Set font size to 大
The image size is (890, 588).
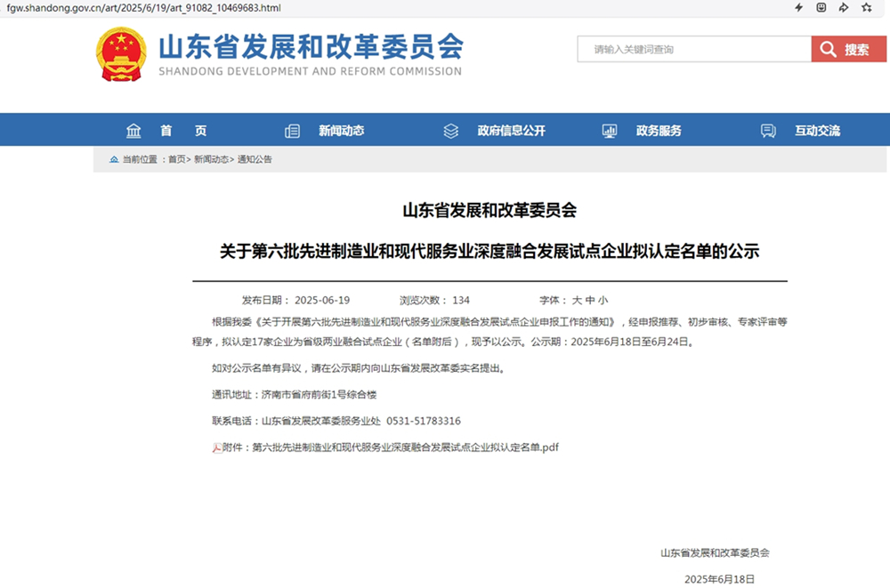[577, 301]
